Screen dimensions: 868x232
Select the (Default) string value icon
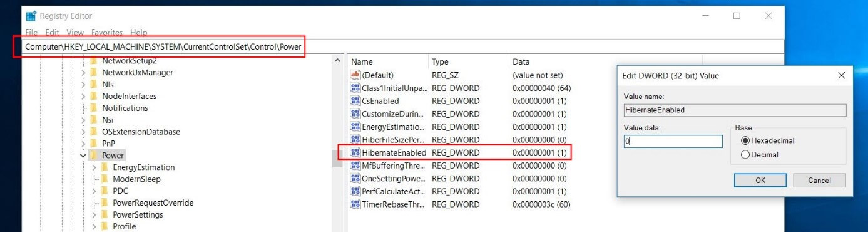pos(355,75)
